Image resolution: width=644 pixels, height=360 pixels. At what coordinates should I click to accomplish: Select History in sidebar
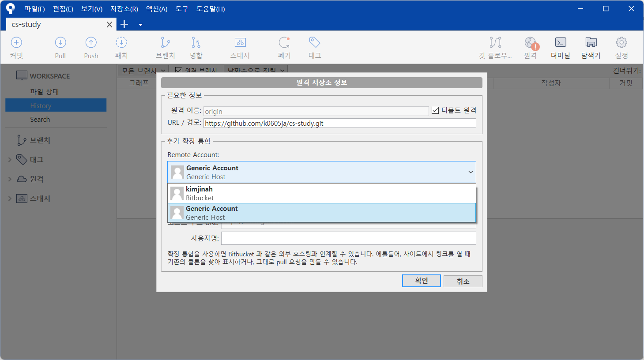(56, 105)
